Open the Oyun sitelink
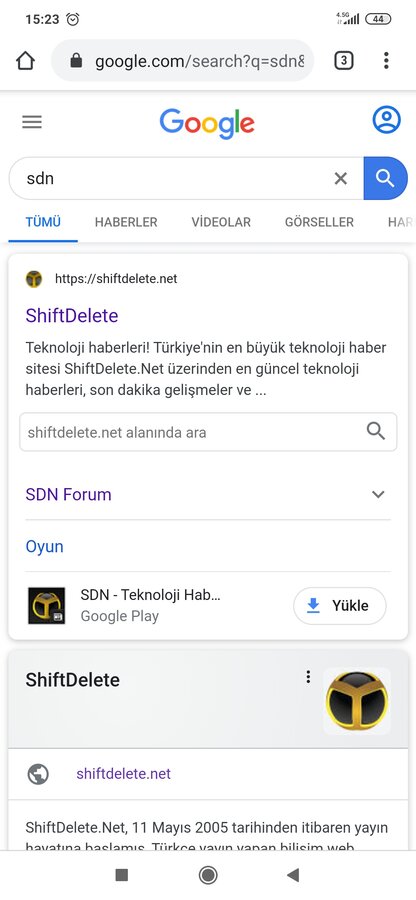The height and width of the screenshot is (900, 416). [44, 546]
